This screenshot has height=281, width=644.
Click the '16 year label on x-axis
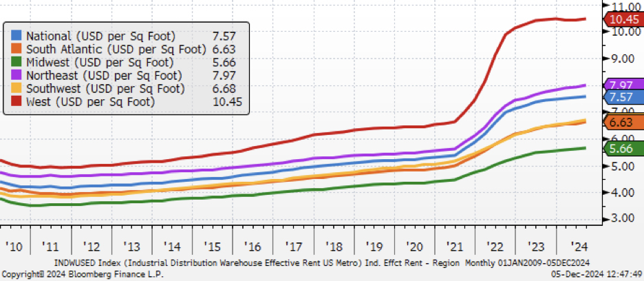point(253,247)
